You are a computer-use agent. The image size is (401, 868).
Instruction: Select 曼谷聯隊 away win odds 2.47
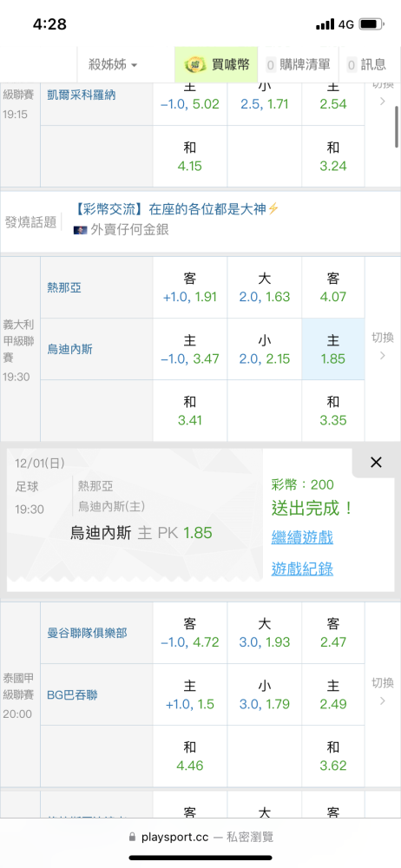click(333, 633)
